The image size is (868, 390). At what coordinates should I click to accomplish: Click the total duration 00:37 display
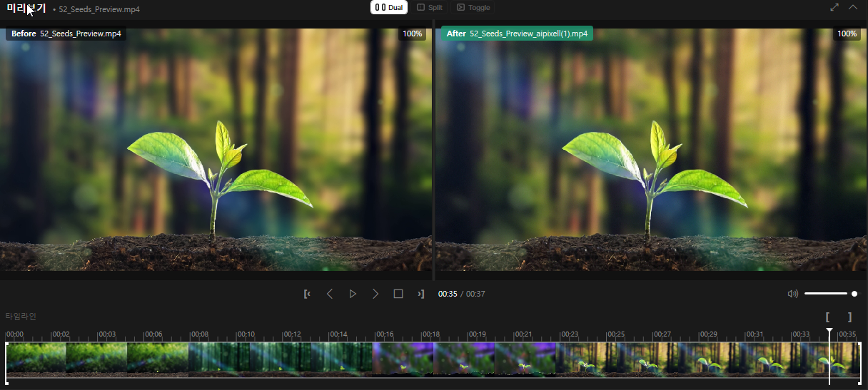[x=475, y=294]
